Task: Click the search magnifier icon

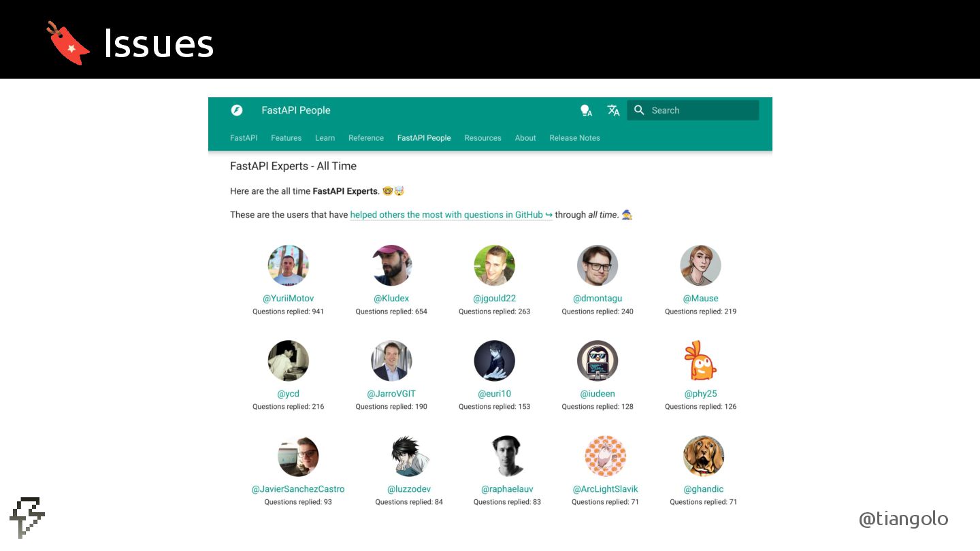Action: 638,110
